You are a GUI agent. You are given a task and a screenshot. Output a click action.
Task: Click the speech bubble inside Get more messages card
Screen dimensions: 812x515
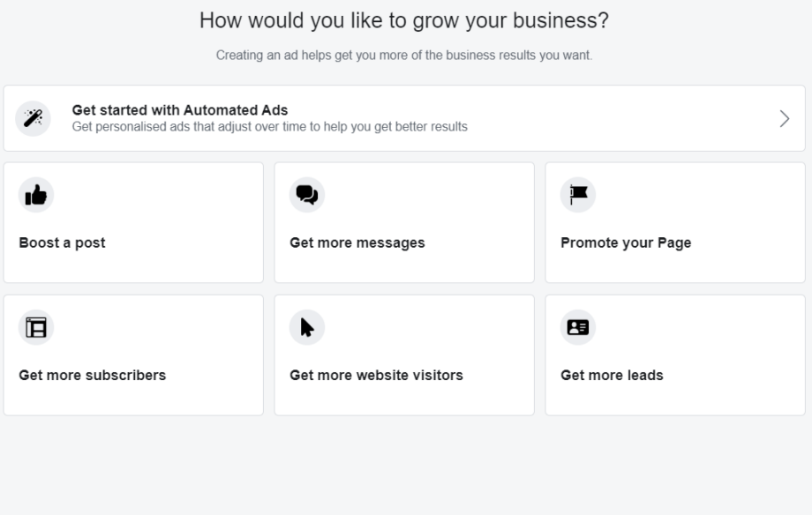(x=307, y=195)
